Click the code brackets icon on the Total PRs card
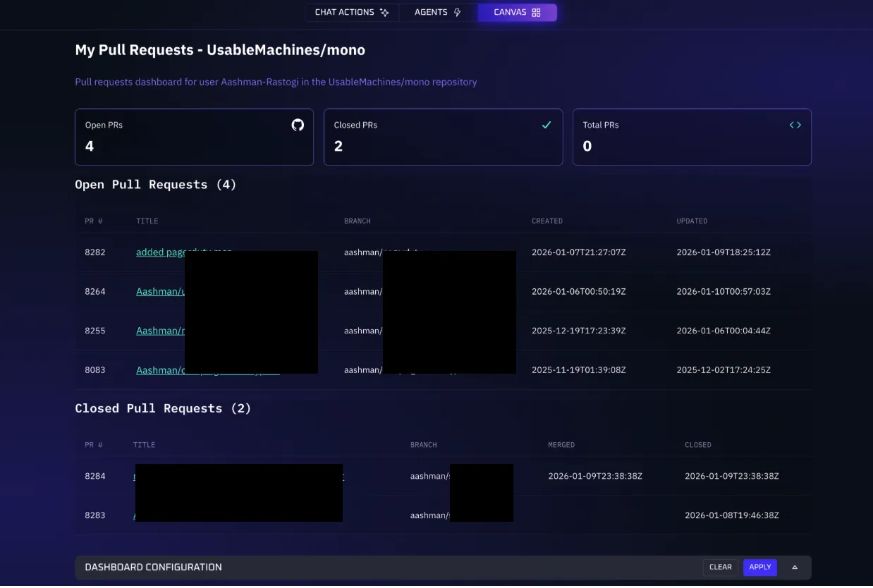873x588 pixels. tap(795, 125)
